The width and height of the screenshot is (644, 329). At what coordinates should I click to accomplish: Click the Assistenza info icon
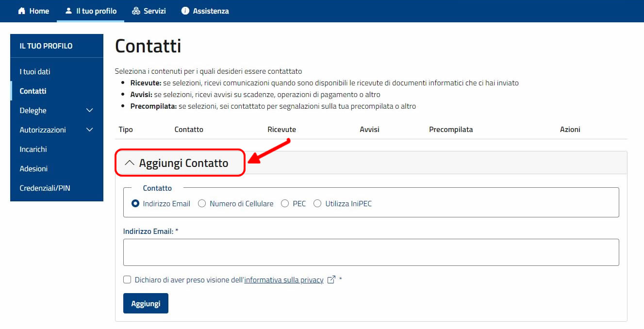[184, 11]
